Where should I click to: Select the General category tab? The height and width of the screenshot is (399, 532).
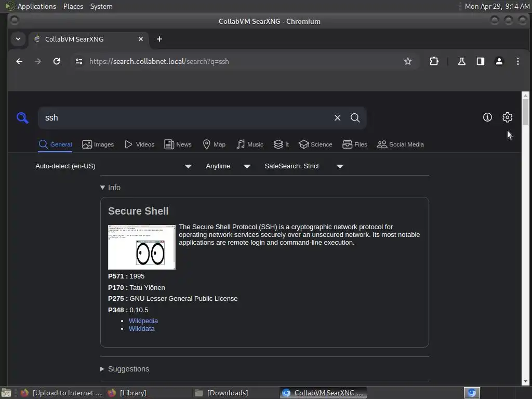pos(55,144)
